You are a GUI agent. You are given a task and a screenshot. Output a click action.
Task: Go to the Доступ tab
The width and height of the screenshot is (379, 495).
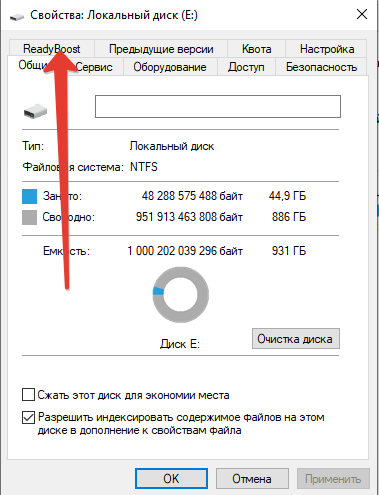(x=246, y=67)
